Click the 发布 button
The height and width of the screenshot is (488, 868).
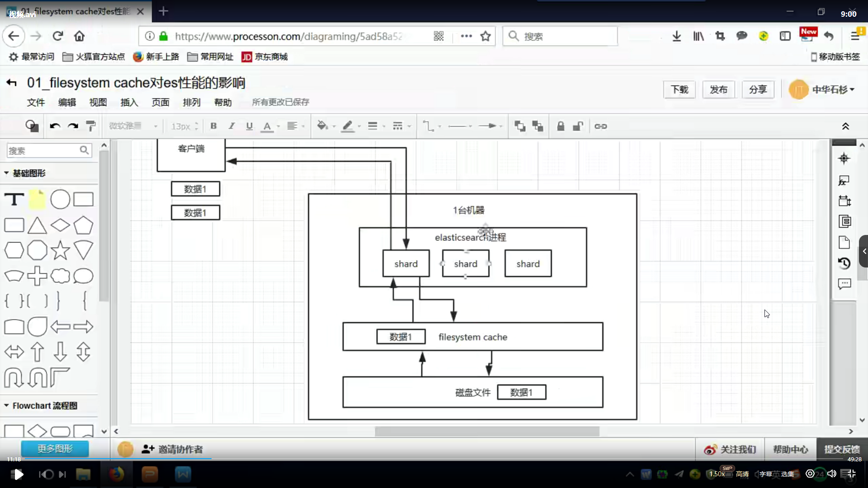718,89
